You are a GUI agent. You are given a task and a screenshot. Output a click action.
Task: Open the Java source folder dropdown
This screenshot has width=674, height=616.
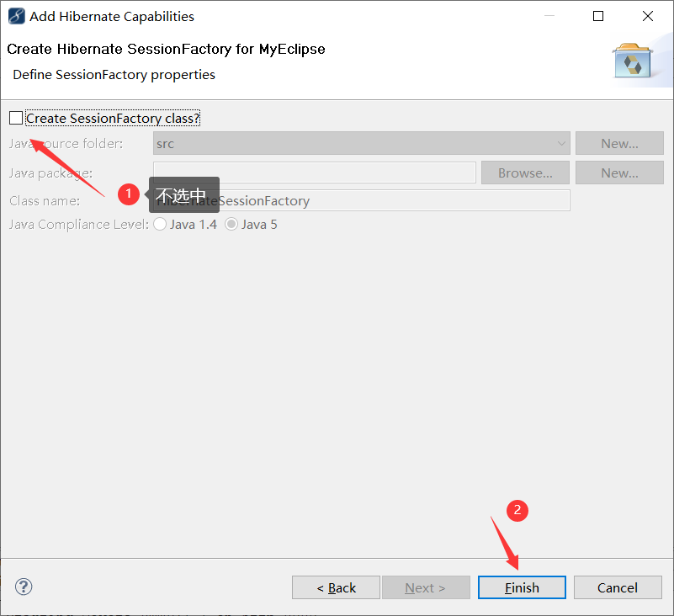pos(362,144)
